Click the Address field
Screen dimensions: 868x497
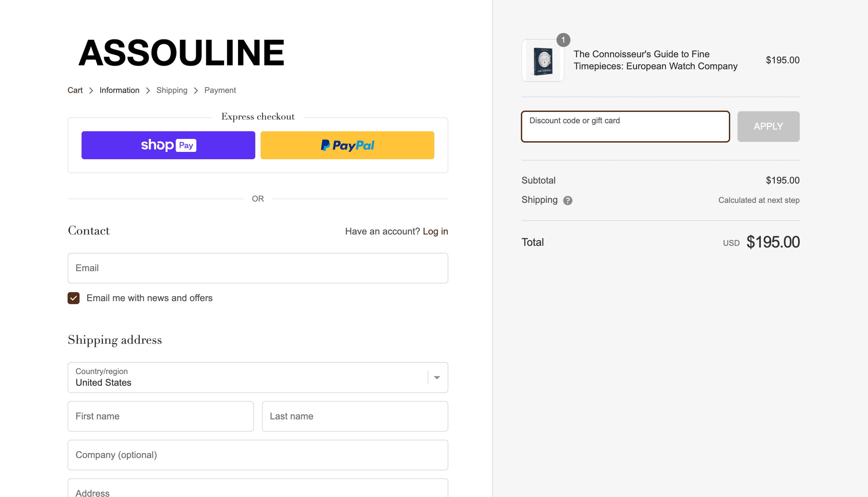click(258, 488)
